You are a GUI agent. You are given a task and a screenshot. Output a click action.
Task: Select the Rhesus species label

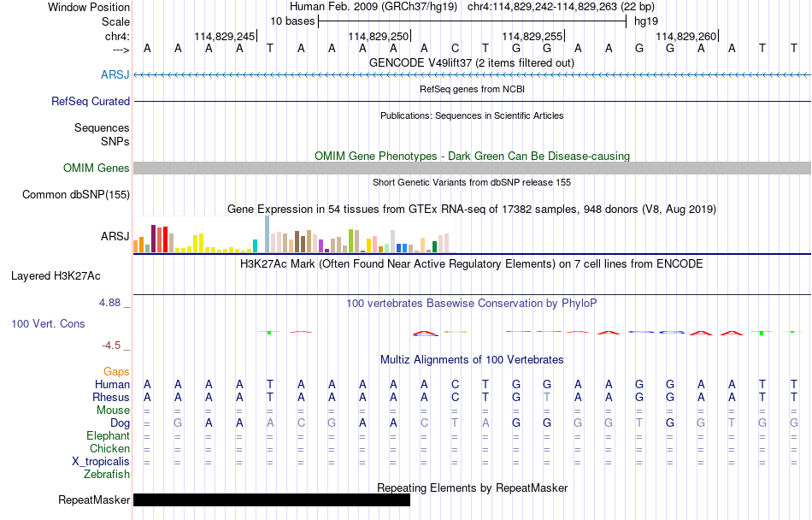(111, 397)
